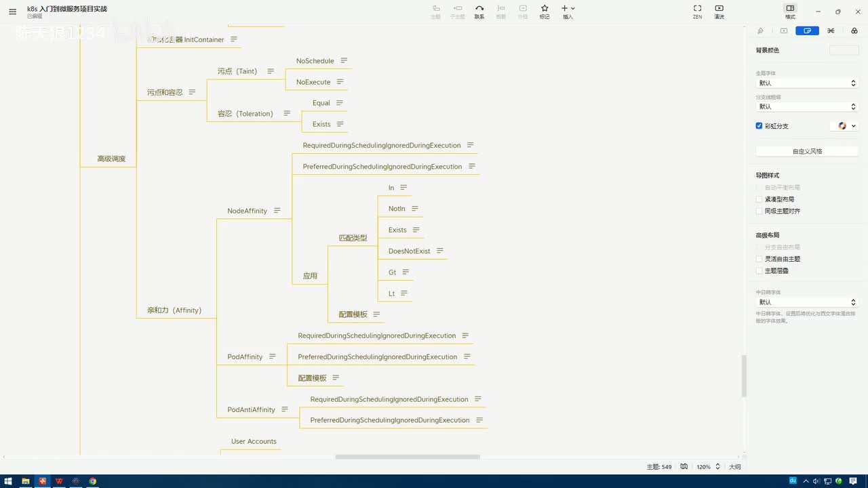The height and width of the screenshot is (488, 868).
Task: Open note icon beside NodeAffinity
Action: pyautogui.click(x=277, y=211)
